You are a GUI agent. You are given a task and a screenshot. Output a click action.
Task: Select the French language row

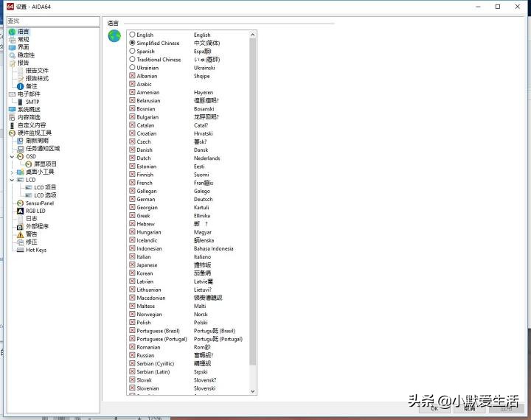coord(189,183)
